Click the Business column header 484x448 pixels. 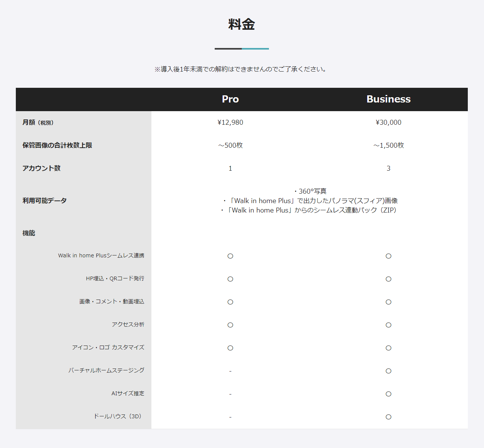pos(388,99)
